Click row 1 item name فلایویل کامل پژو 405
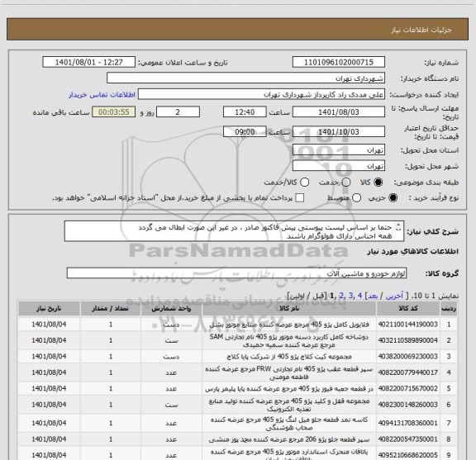 click(x=289, y=325)
